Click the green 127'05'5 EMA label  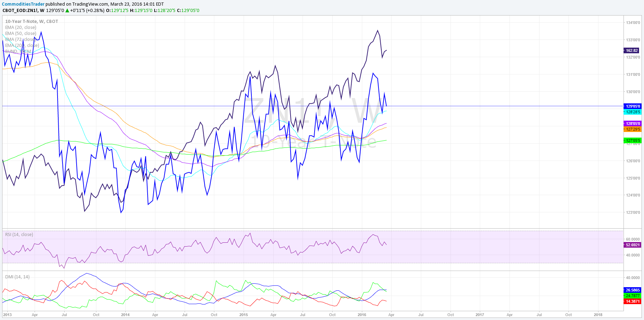click(632, 140)
